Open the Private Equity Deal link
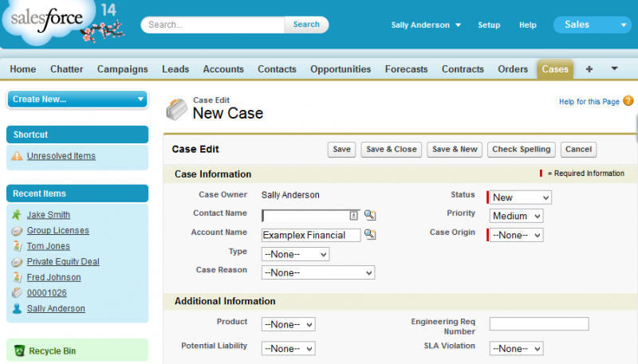This screenshot has width=638, height=364. pos(63,262)
